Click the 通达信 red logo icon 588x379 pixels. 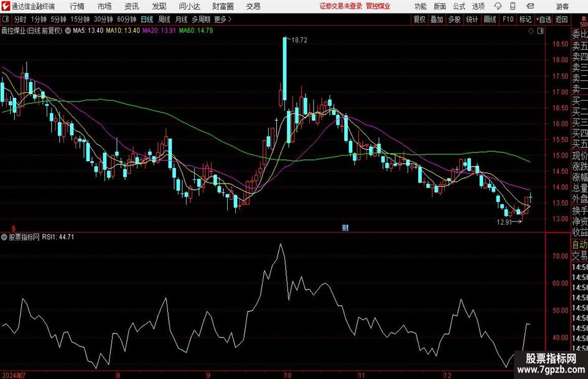[6, 6]
